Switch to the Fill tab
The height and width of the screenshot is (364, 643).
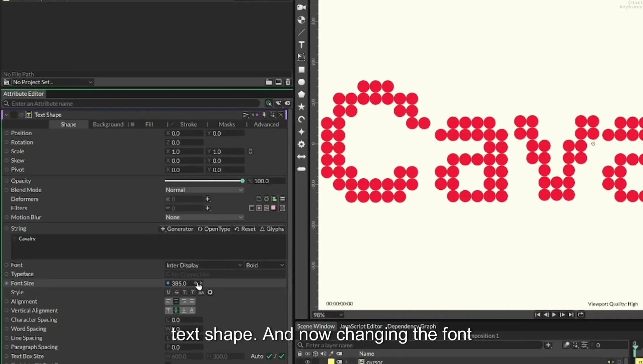point(149,124)
